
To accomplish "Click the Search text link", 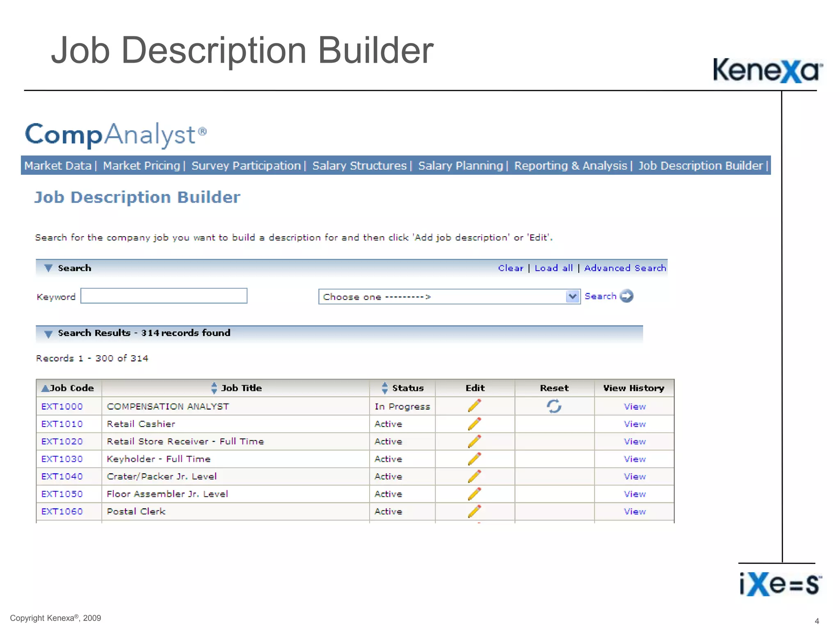I will 600,296.
